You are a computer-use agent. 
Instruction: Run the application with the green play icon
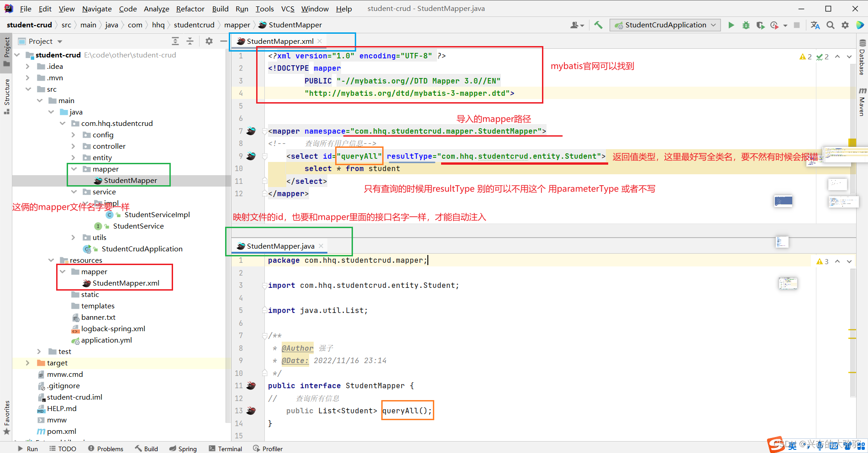[731, 25]
